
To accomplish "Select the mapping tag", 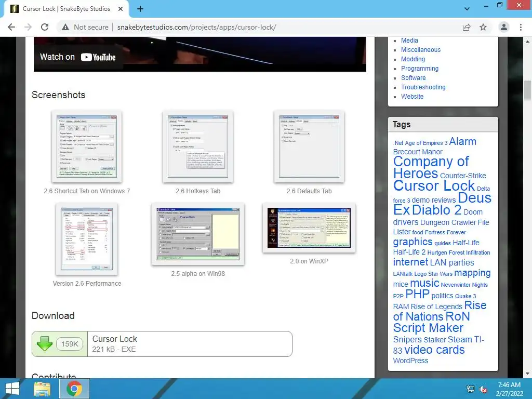I will [472, 273].
